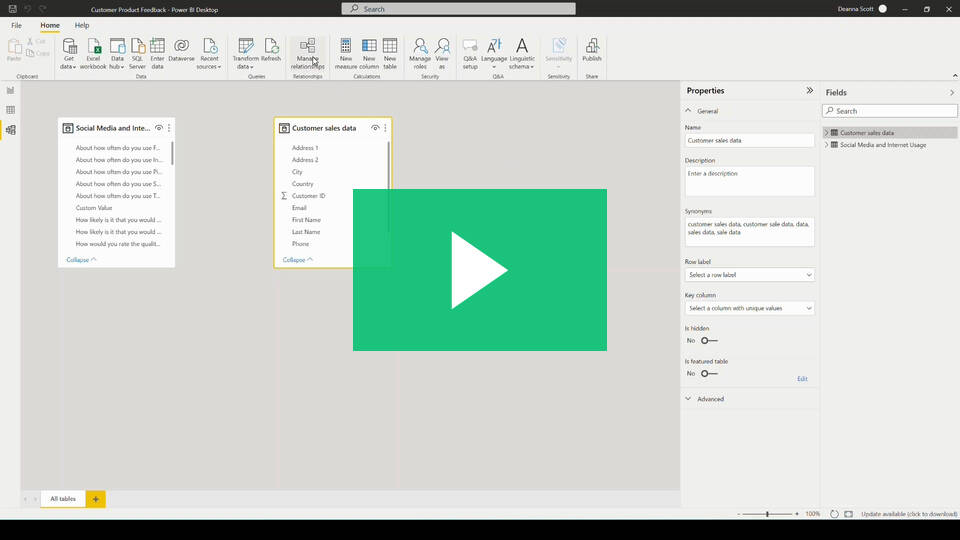Switch to Model view in sidebar
This screenshot has height=540, width=960.
pos(10,130)
